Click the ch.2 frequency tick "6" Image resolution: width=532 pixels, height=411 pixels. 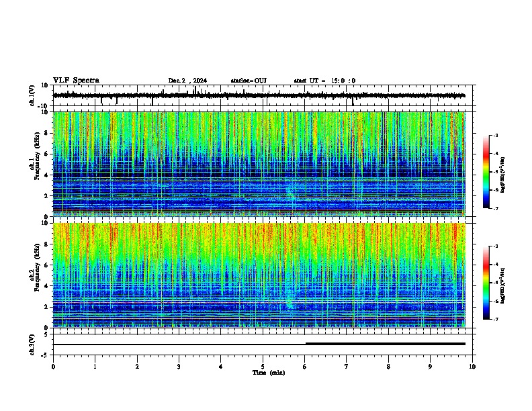click(x=47, y=265)
